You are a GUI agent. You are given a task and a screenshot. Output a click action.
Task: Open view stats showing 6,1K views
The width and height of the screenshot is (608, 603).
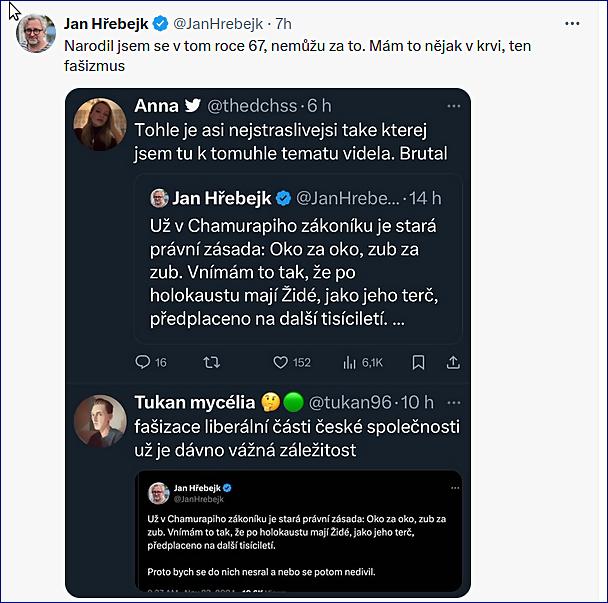[x=349, y=362]
